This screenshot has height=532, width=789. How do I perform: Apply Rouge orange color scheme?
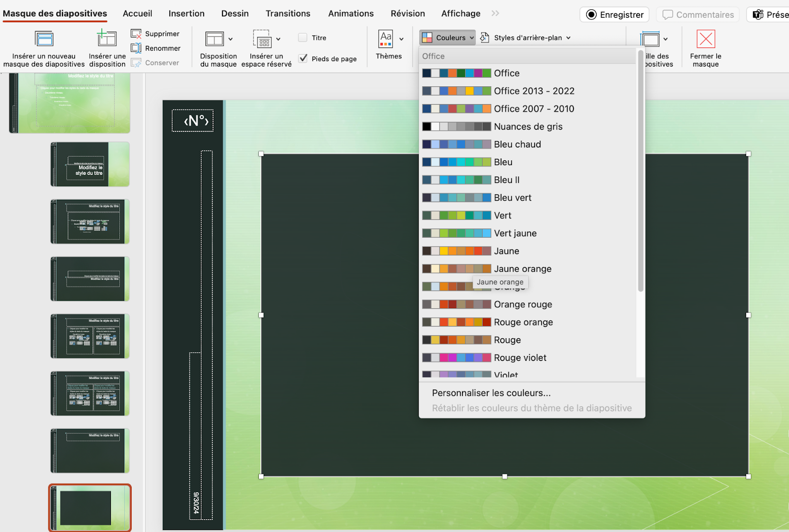click(528, 322)
